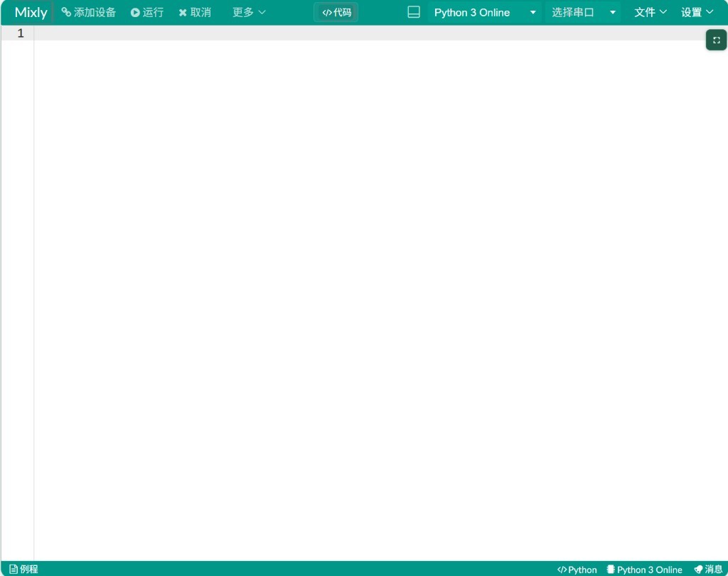
Task: Open the 选择串口 serial port dropdown
Action: (x=583, y=13)
